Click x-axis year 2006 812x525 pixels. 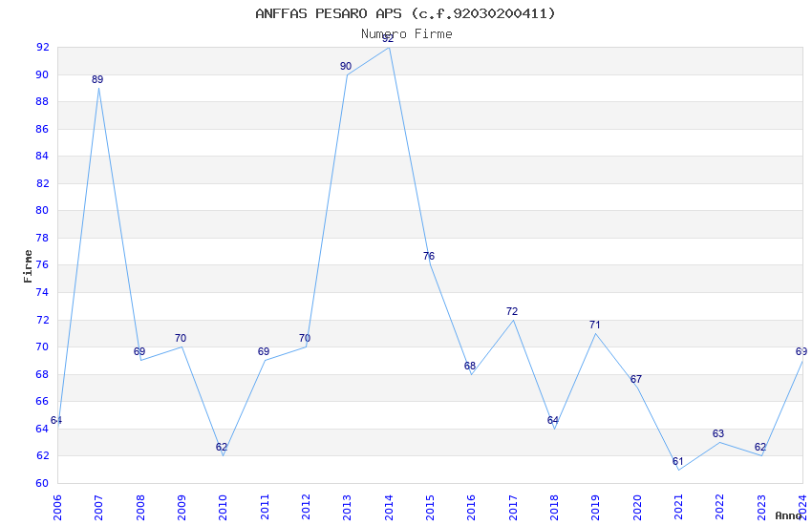(57, 508)
